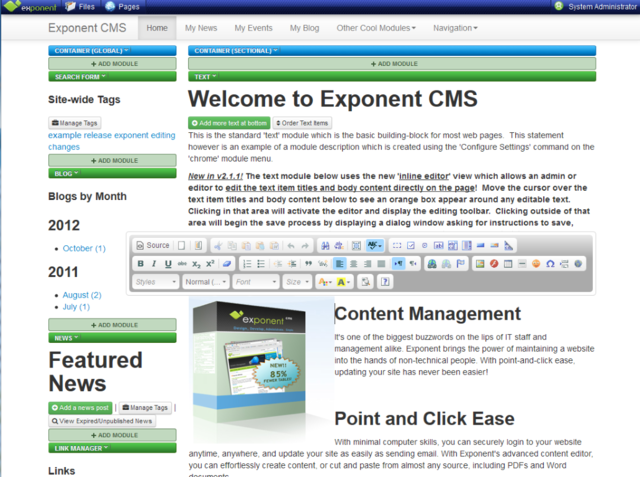Screen dimensions: 640x477
Task: Click the New Page editor icon
Action: (x=182, y=245)
